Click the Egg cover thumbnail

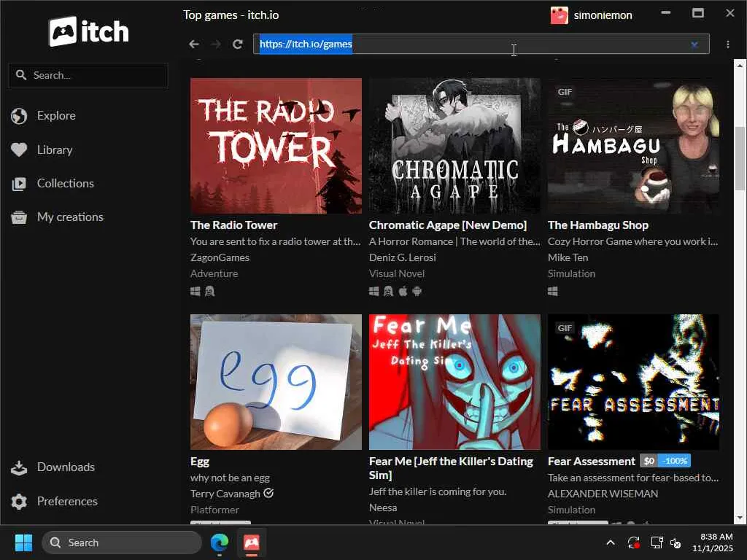[x=276, y=382]
